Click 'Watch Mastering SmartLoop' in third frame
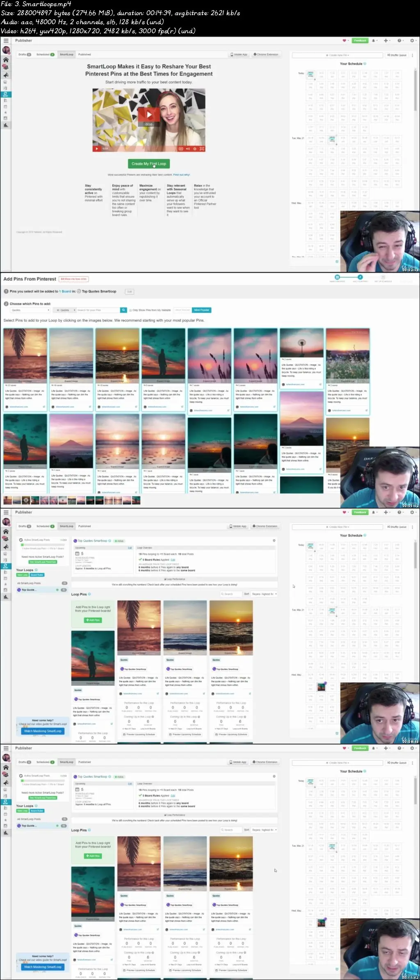 tap(43, 731)
